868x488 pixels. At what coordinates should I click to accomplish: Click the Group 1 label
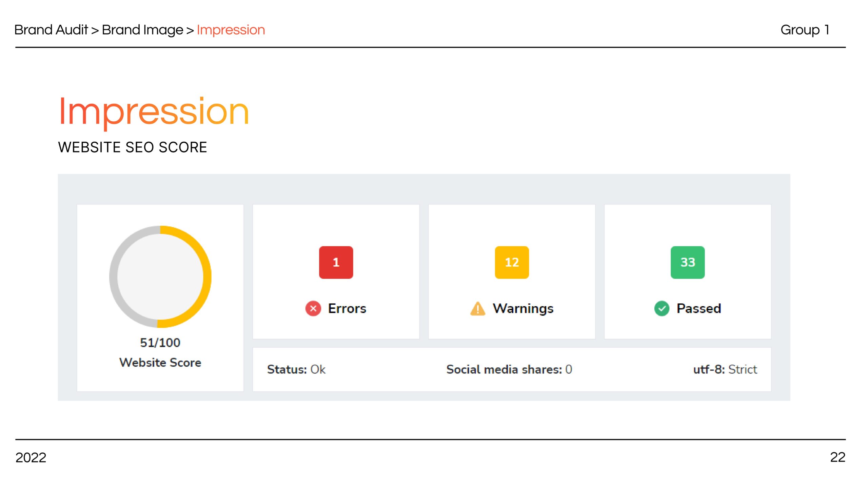[805, 30]
